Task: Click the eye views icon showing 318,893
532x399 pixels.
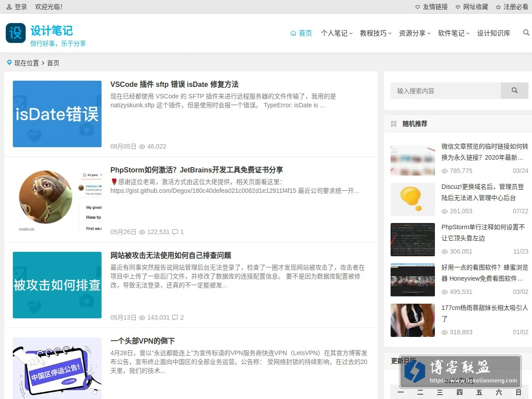Action: point(445,332)
